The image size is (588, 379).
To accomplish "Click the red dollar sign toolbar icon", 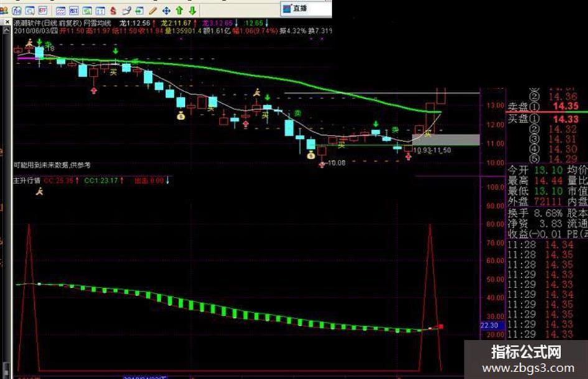I will point(113,11).
